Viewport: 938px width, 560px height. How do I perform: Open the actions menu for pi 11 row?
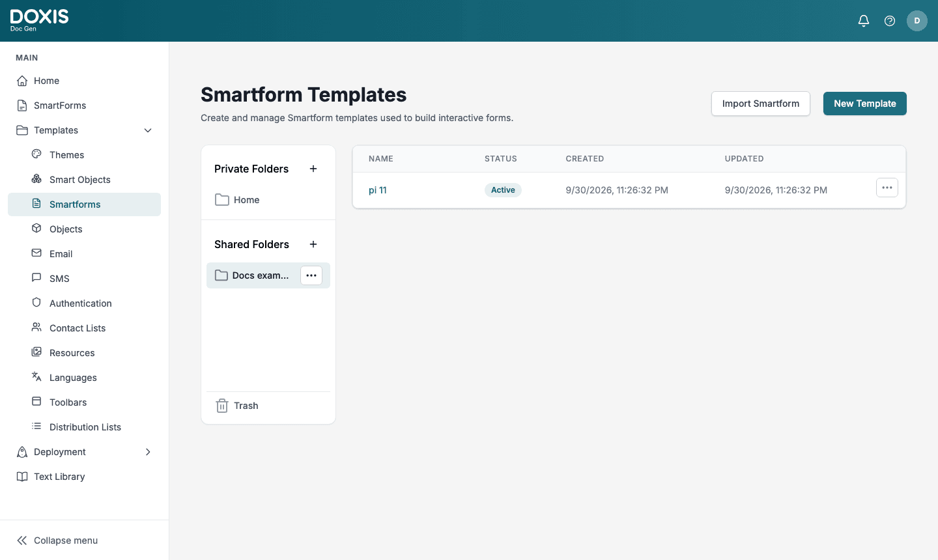(887, 188)
